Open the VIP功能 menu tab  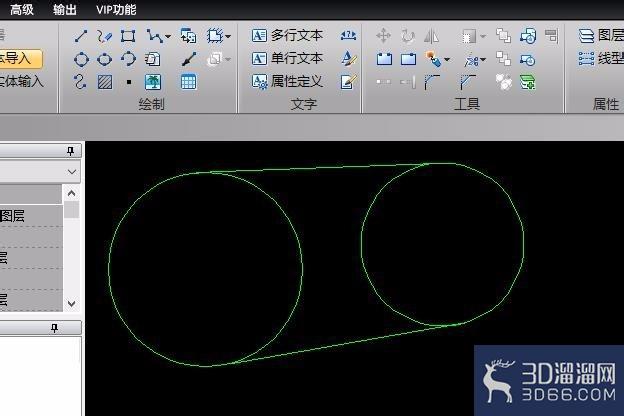tap(116, 9)
